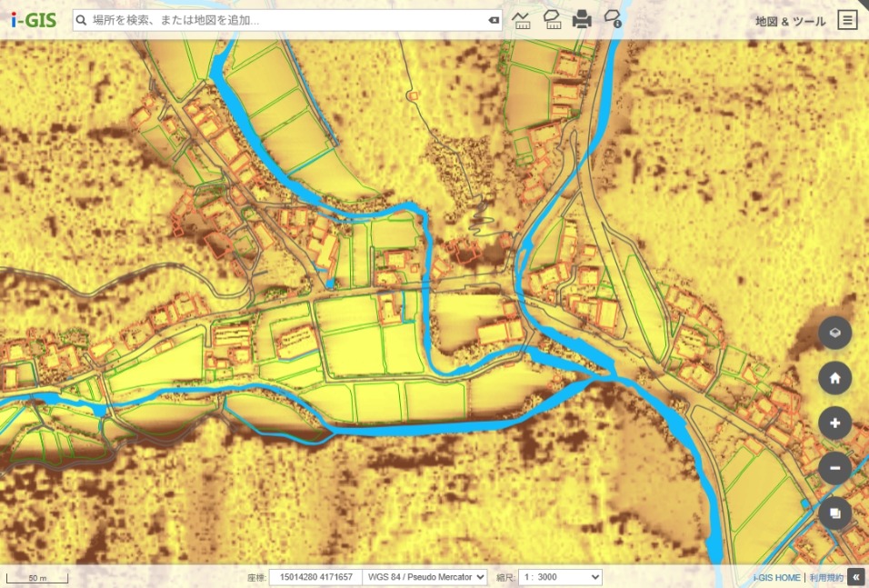Viewport: 869px width, 588px height.
Task: Click the i-GIS logo
Action: (x=34, y=20)
